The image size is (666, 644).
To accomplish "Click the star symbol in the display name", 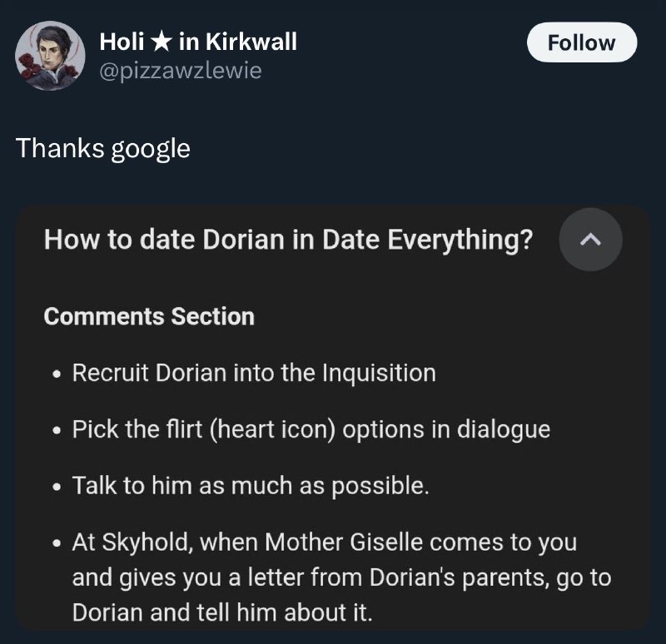I will coord(161,42).
